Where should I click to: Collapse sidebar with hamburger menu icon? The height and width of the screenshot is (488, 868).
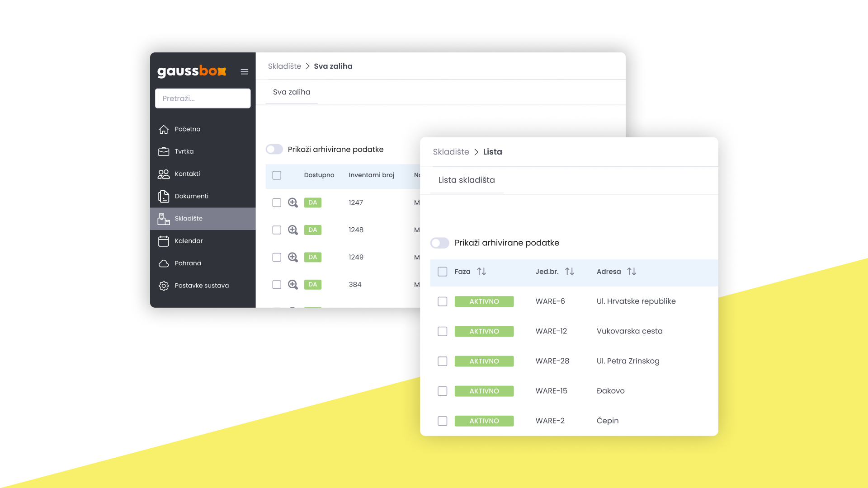click(245, 72)
